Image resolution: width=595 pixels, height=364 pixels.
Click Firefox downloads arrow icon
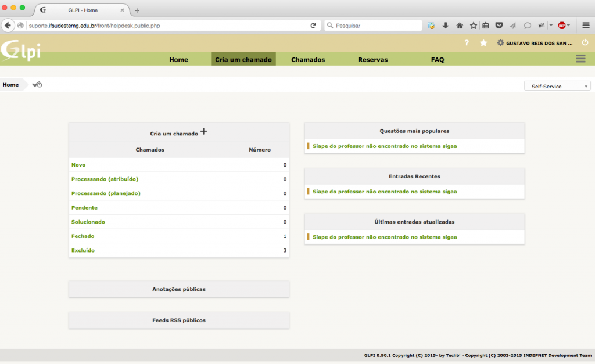click(446, 26)
